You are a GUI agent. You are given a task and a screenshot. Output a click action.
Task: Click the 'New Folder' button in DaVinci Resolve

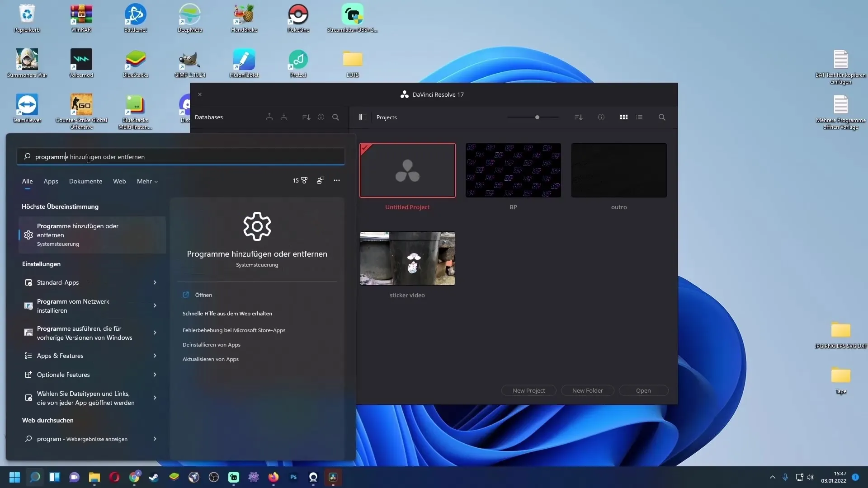click(x=587, y=390)
